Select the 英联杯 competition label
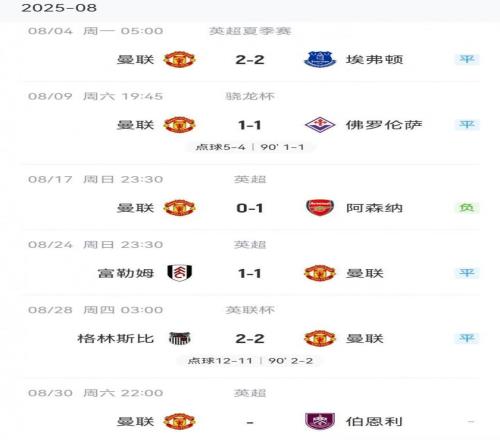This screenshot has height=440, width=500. (250, 310)
